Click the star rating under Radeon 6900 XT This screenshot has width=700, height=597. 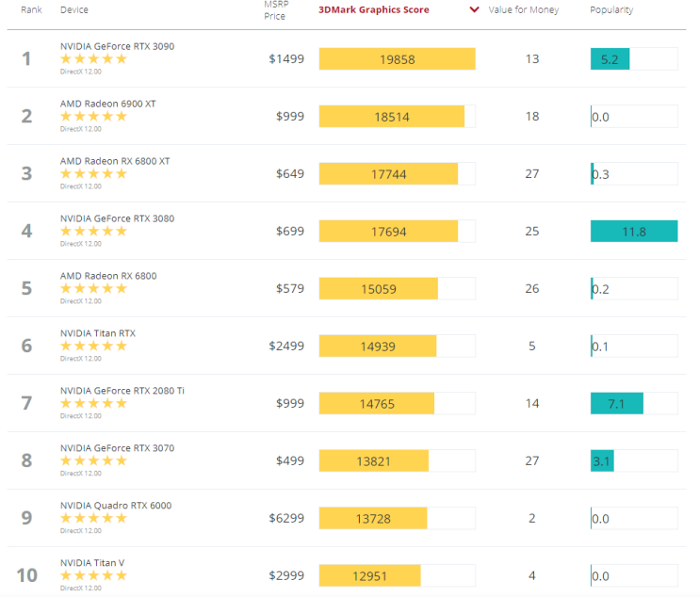94,117
